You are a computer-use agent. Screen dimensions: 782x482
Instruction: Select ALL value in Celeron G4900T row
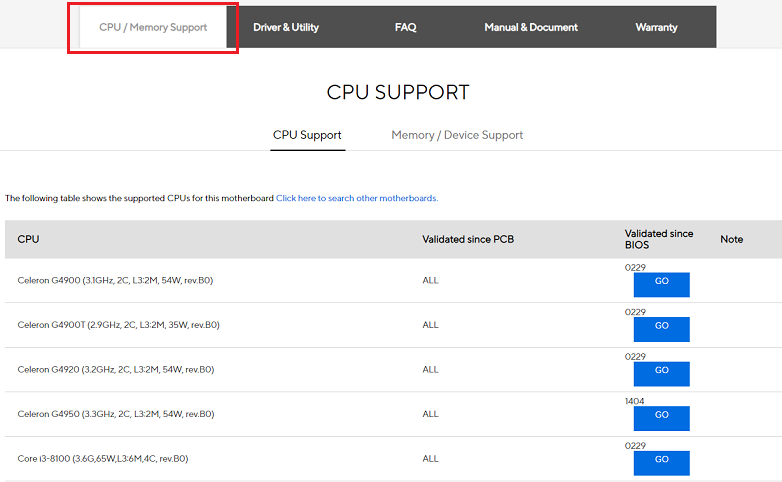[430, 325]
